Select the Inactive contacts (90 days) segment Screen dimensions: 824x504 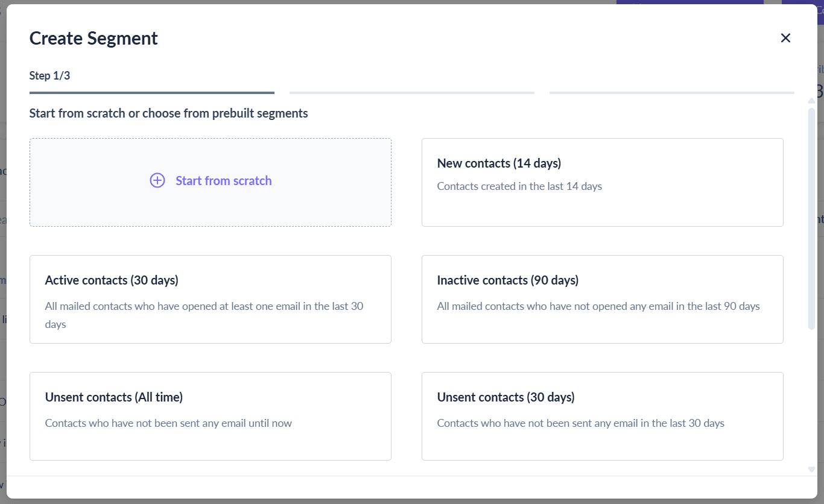click(602, 299)
